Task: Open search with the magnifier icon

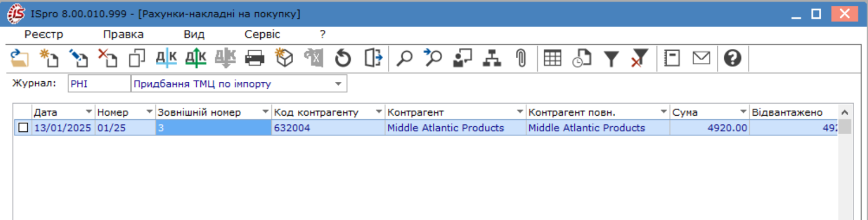Action: [405, 58]
